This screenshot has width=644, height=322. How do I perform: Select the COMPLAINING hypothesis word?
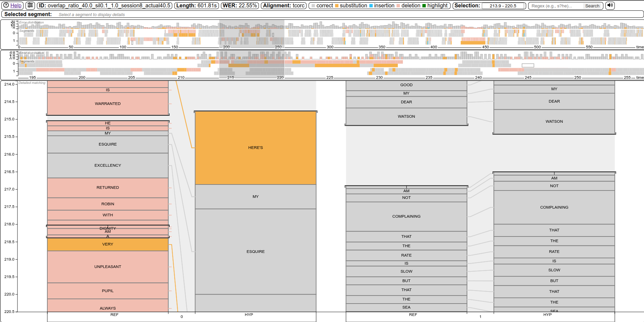[x=554, y=207]
